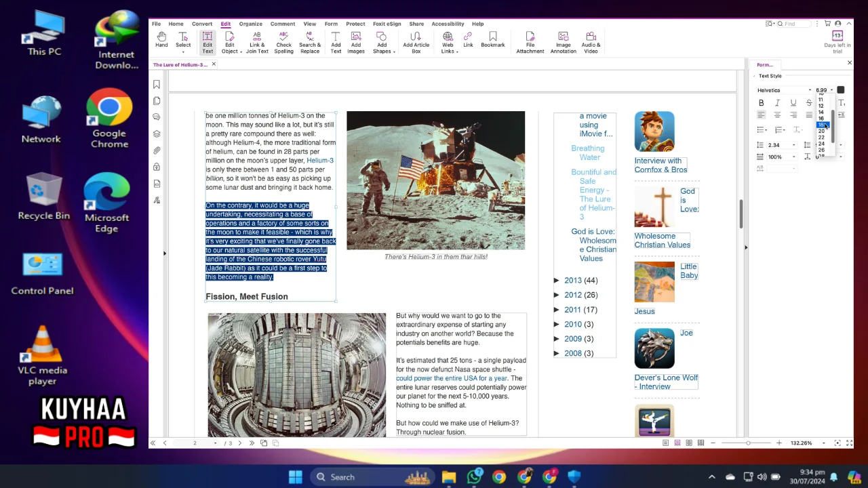The height and width of the screenshot is (488, 868).
Task: Open the attachments panel in left sidebar
Action: coord(157,150)
